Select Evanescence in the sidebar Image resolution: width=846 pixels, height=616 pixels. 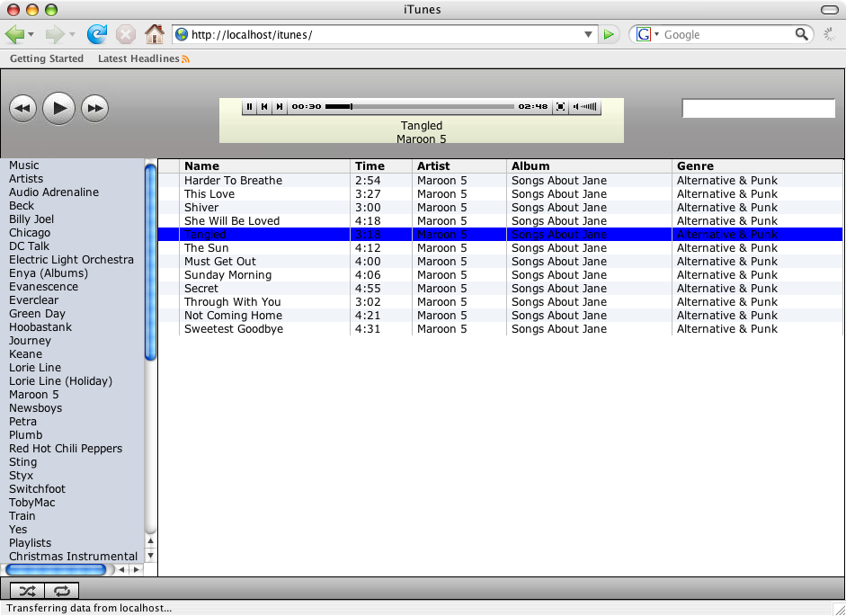tap(43, 287)
